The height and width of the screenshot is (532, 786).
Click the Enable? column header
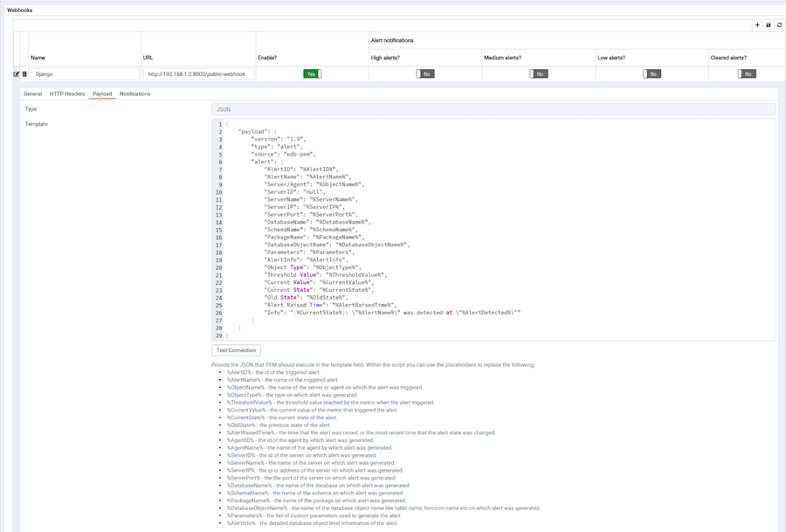pos(267,58)
